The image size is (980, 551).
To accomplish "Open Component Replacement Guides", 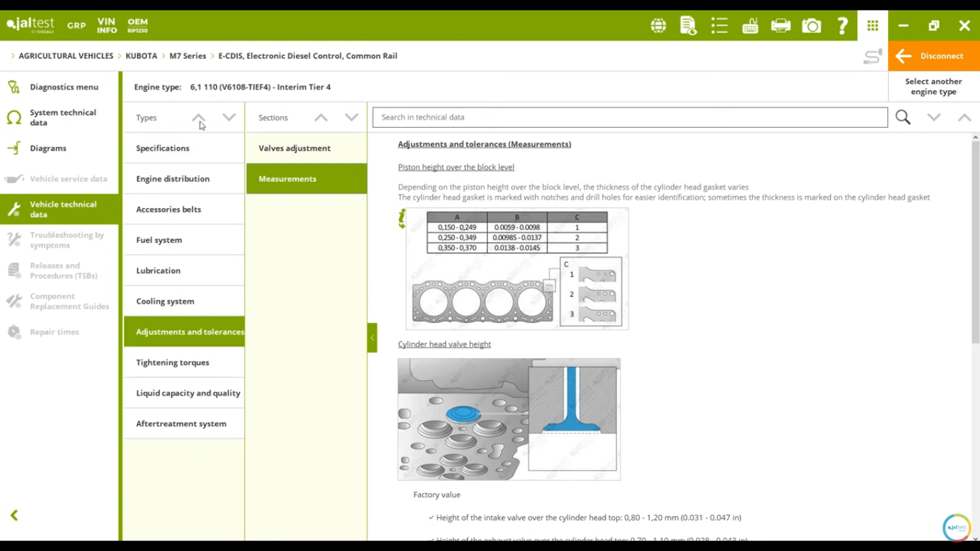I will point(60,301).
